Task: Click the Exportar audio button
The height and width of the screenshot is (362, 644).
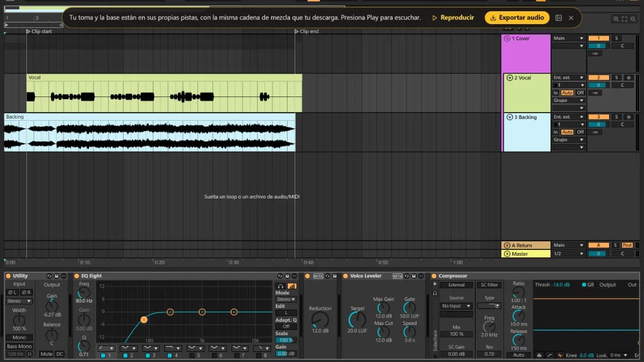Action: click(x=517, y=18)
